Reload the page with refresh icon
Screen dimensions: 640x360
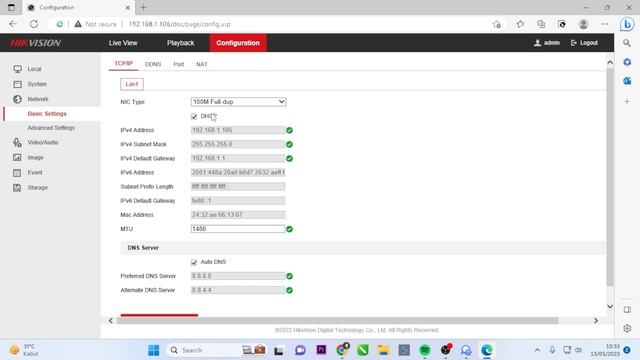34,24
